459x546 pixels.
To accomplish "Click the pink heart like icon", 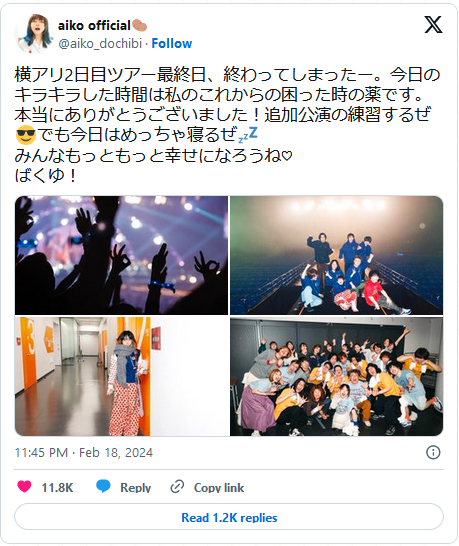I will point(24,486).
